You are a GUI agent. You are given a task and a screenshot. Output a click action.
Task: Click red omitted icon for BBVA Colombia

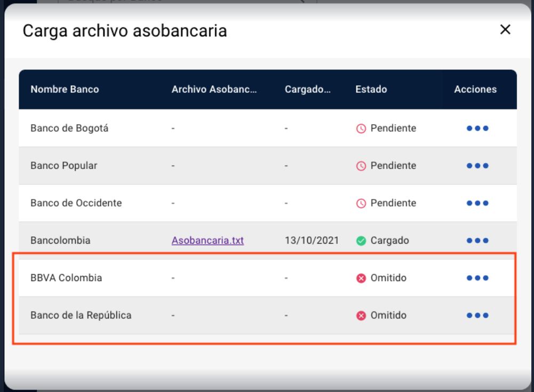coord(361,278)
